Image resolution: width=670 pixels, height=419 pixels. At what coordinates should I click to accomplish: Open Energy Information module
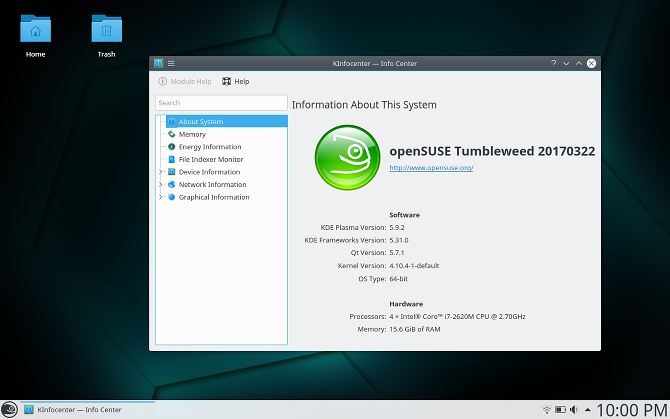[210, 147]
